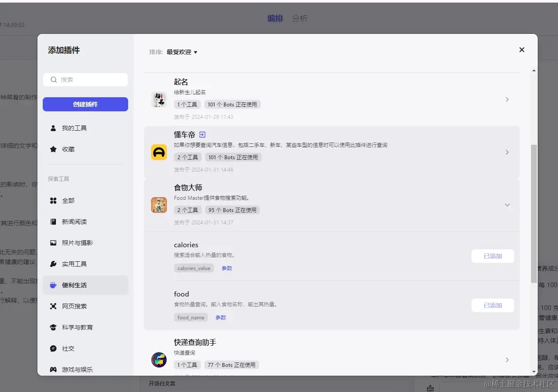Click the 科学与教育 graduation cap icon
The height and width of the screenshot is (392, 558).
[x=53, y=327]
